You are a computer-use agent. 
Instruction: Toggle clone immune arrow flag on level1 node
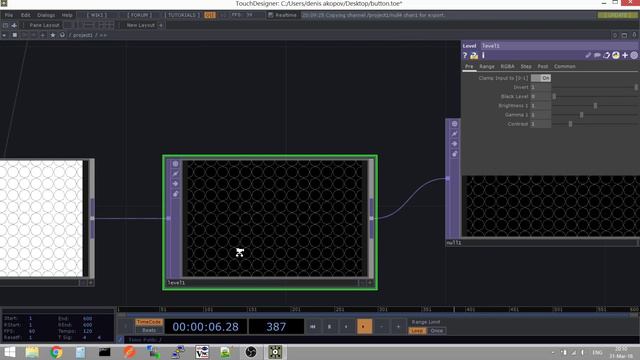click(x=176, y=184)
